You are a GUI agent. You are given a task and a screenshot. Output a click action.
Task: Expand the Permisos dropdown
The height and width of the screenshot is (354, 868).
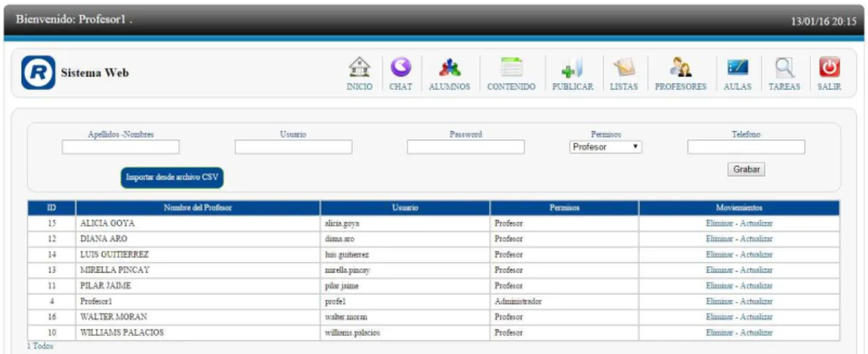[x=606, y=147]
